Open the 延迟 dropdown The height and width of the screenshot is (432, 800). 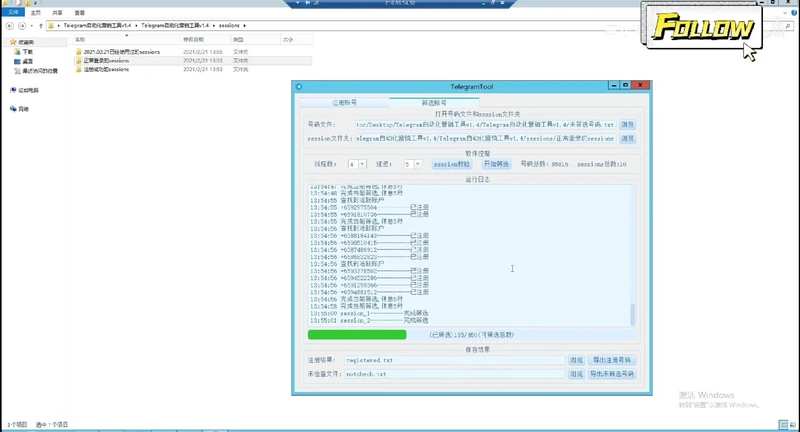[x=417, y=164]
